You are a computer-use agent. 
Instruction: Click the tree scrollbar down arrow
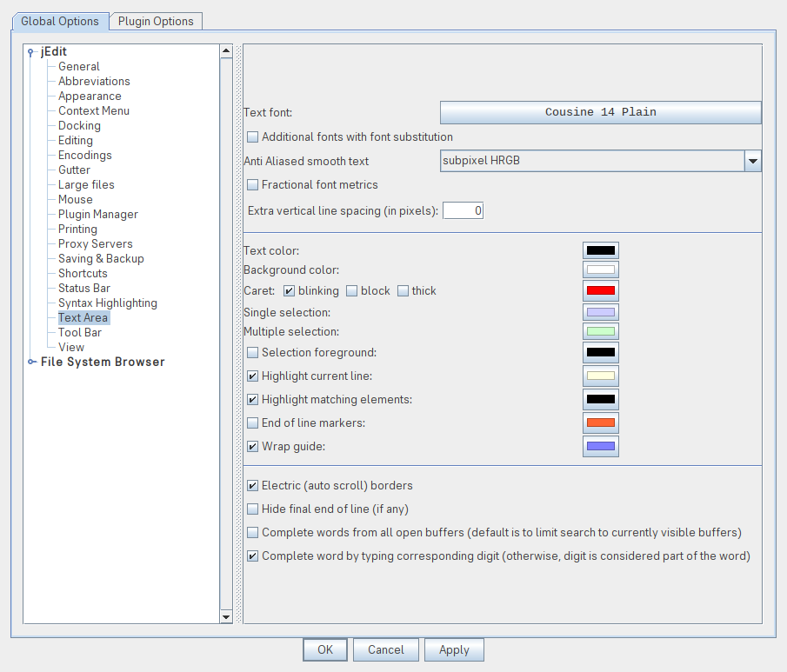226,616
